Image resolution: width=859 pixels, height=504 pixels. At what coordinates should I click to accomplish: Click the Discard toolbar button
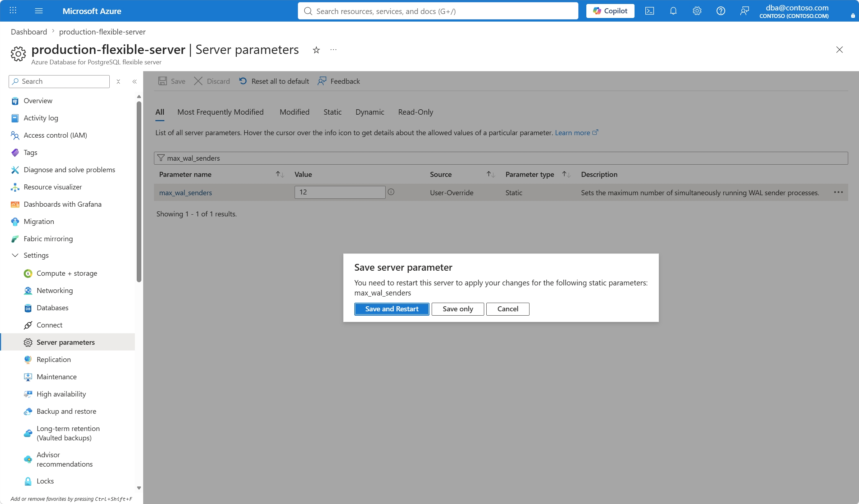212,81
